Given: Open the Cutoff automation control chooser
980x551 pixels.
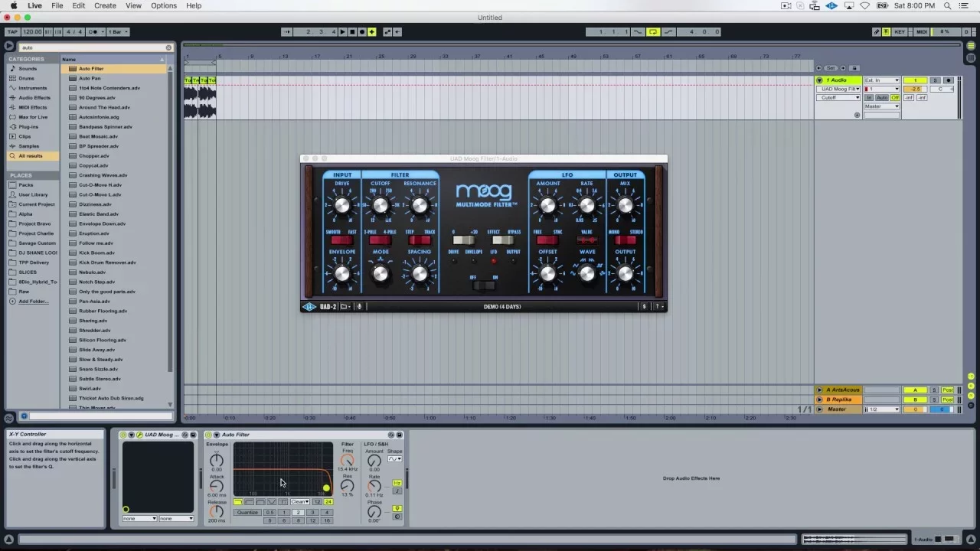Looking at the screenshot, I should point(838,97).
